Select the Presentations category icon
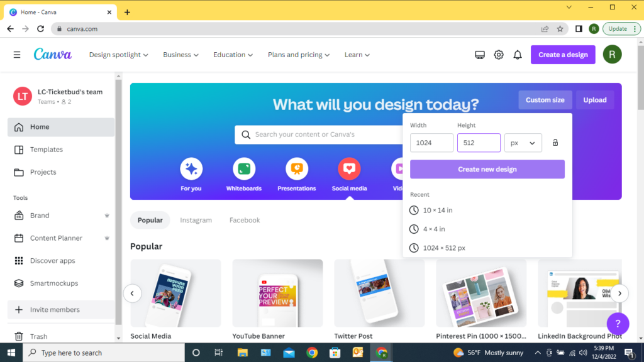644x362 pixels. click(x=297, y=168)
